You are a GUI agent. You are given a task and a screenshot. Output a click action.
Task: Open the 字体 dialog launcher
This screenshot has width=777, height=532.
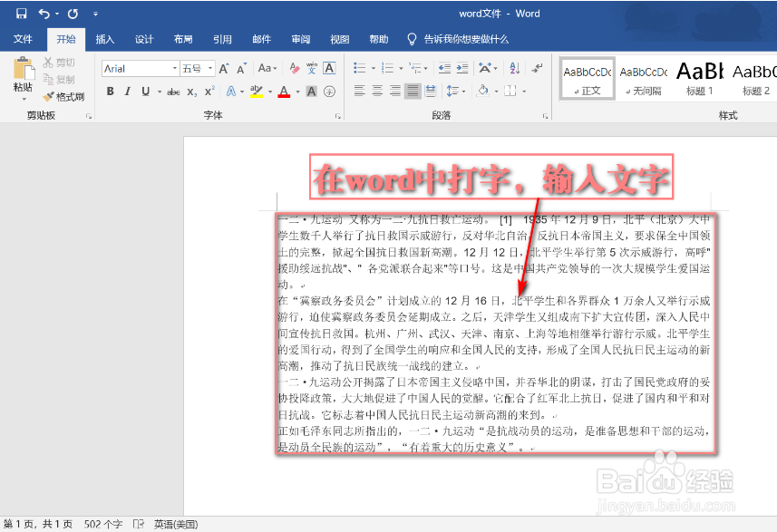[338, 116]
